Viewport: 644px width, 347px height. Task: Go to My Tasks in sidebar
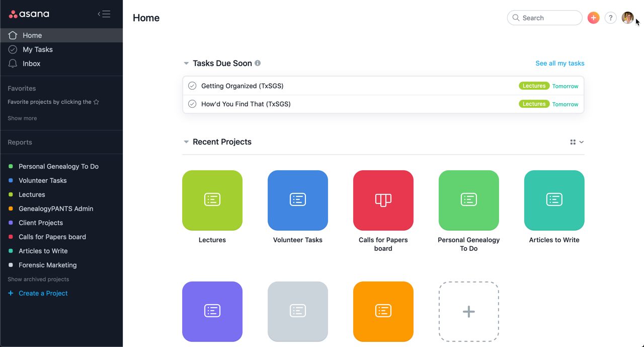pos(37,49)
